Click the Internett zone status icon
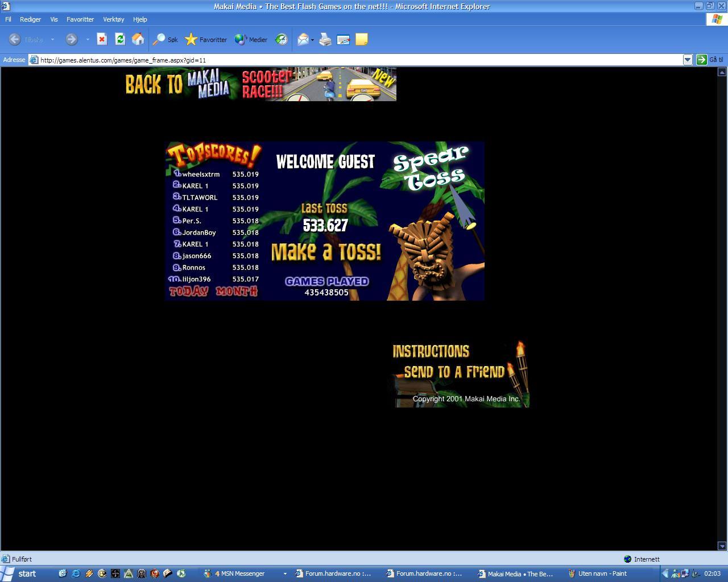This screenshot has height=582, width=728. pyautogui.click(x=628, y=559)
